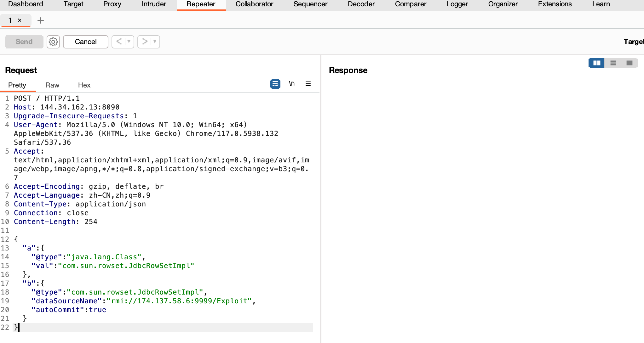Go back to the previous request
644x343 pixels.
click(x=119, y=42)
